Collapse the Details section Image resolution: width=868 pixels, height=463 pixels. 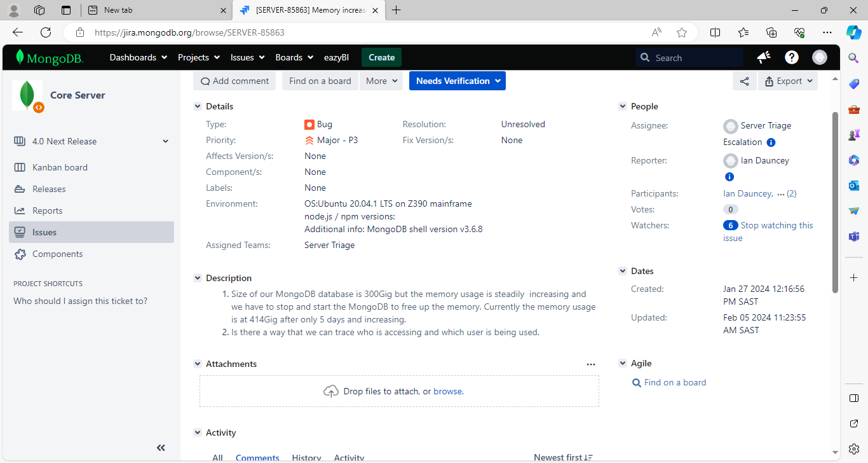pyautogui.click(x=198, y=107)
